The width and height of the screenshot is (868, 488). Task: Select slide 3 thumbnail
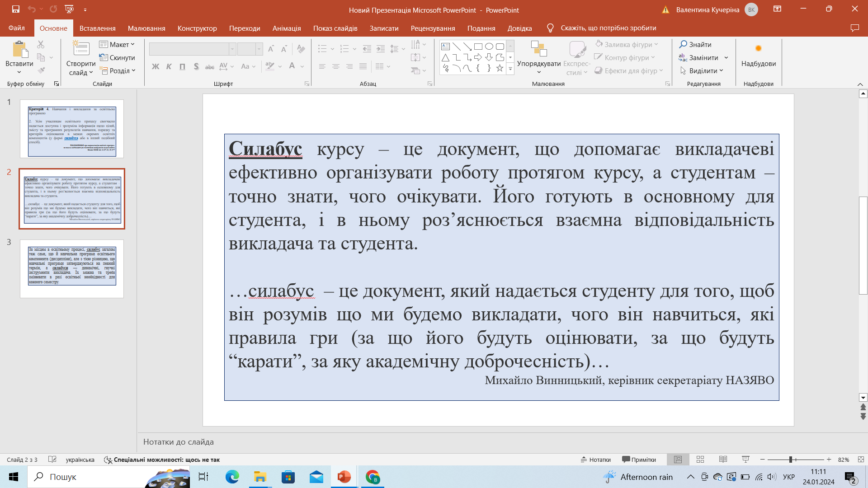pos(72,268)
